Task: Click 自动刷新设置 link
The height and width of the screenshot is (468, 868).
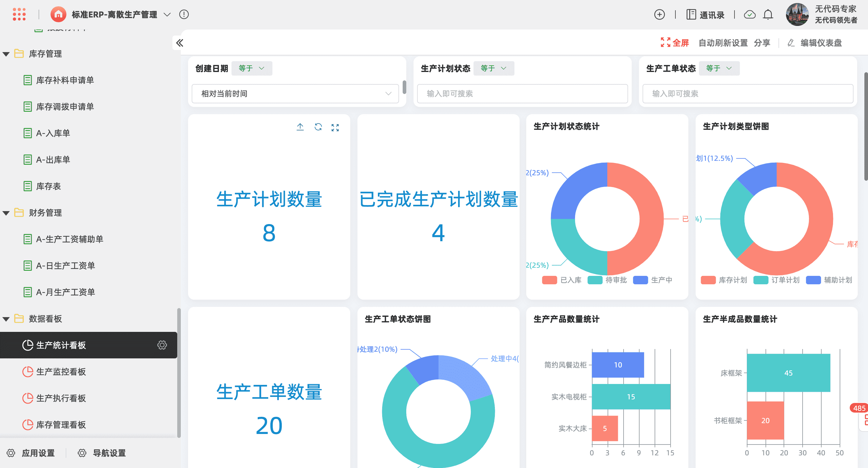Action: [723, 43]
